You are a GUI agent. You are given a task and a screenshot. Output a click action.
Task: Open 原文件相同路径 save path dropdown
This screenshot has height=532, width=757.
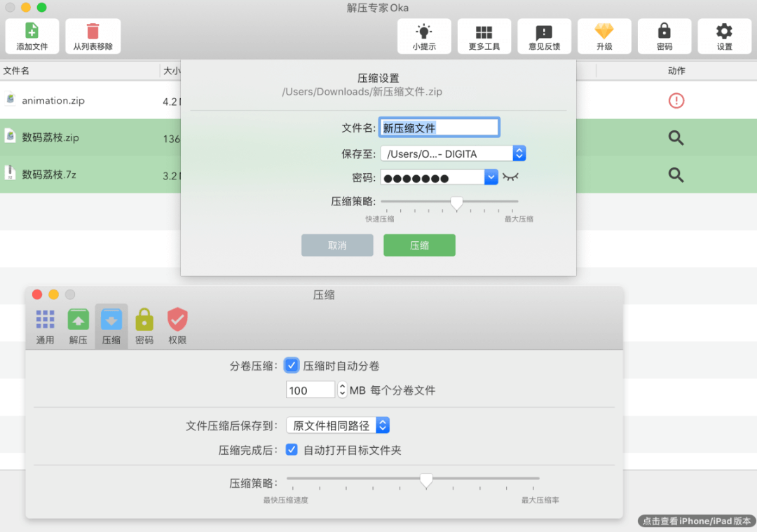point(383,425)
